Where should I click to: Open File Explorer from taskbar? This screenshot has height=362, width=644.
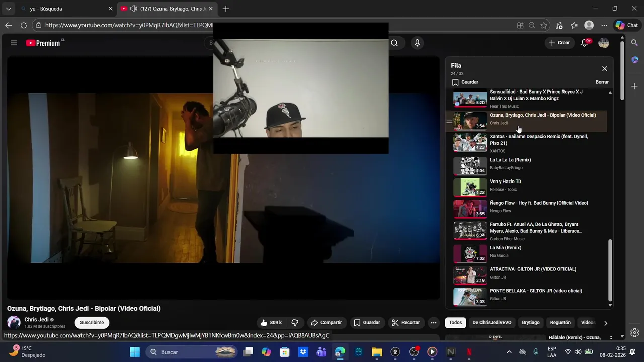(377, 352)
